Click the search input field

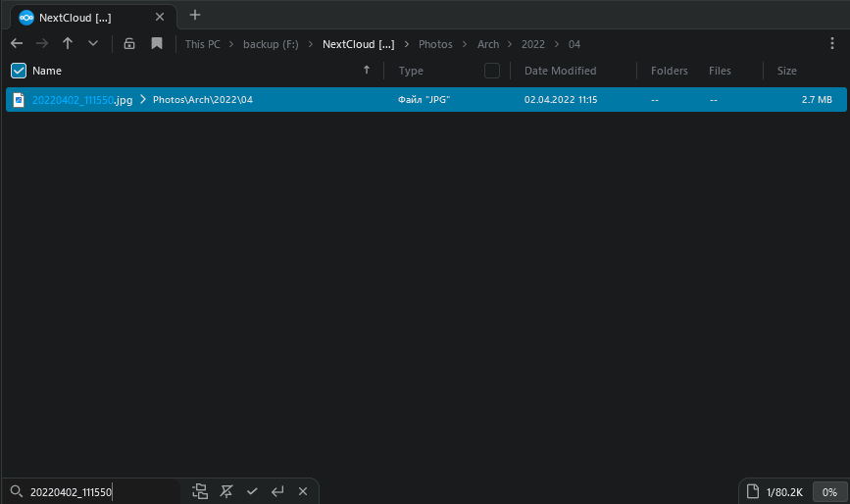(x=98, y=491)
